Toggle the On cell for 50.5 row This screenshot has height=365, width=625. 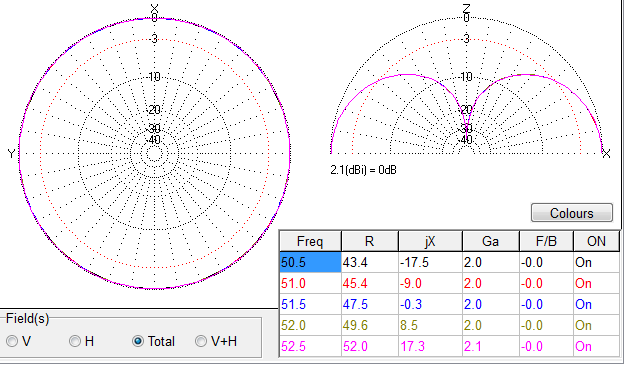(596, 262)
